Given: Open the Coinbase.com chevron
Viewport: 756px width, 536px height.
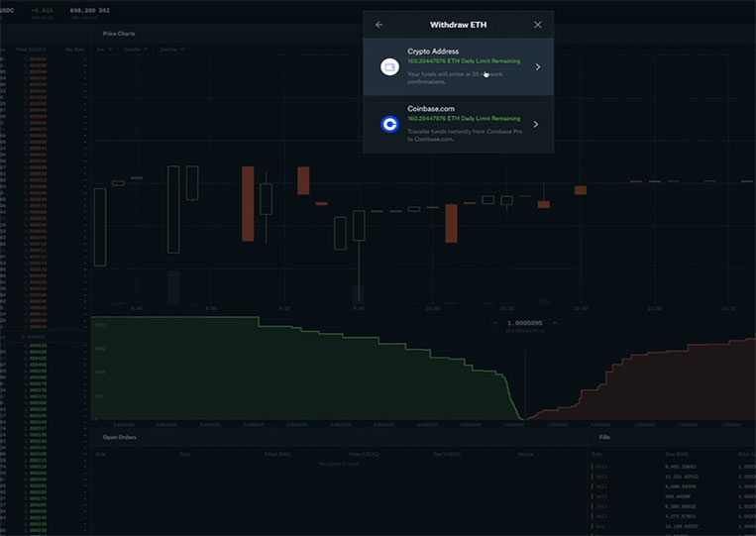Looking at the screenshot, I should 536,125.
